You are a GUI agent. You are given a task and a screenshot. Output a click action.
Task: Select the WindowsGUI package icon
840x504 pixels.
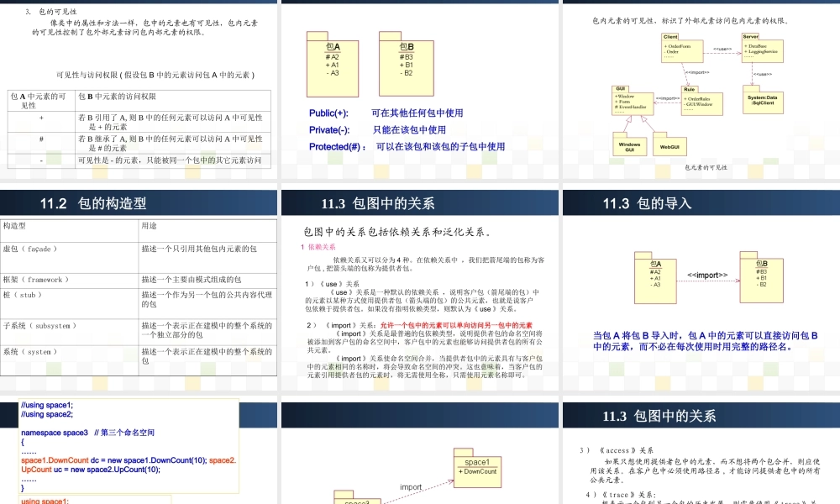(630, 144)
